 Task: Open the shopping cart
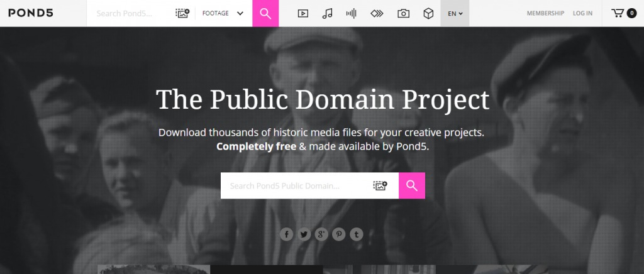[624, 13]
